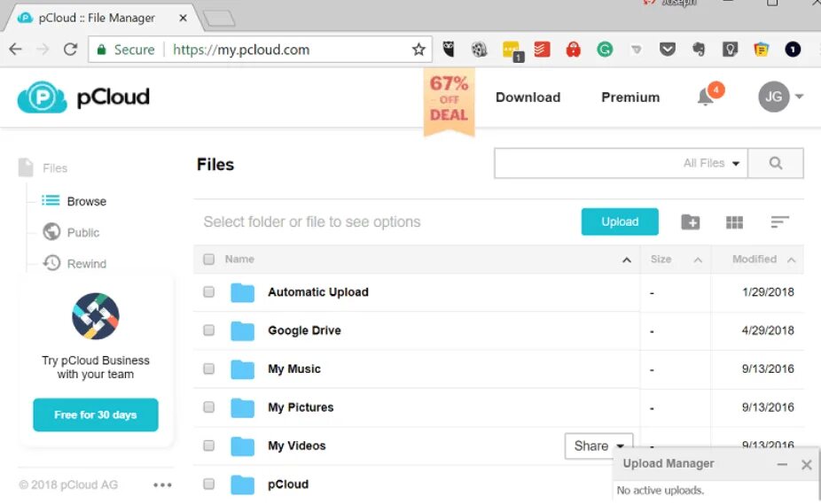Viewport: 821px width, 504px height.
Task: Sort by Size column arrow
Action: pyautogui.click(x=698, y=260)
